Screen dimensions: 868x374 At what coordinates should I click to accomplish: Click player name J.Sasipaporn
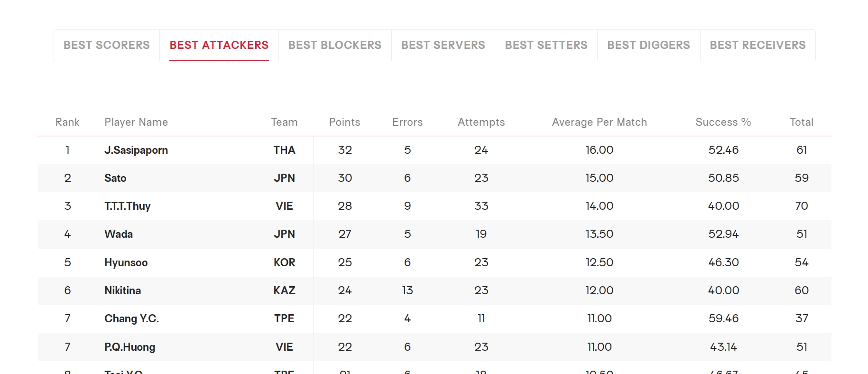tap(136, 150)
